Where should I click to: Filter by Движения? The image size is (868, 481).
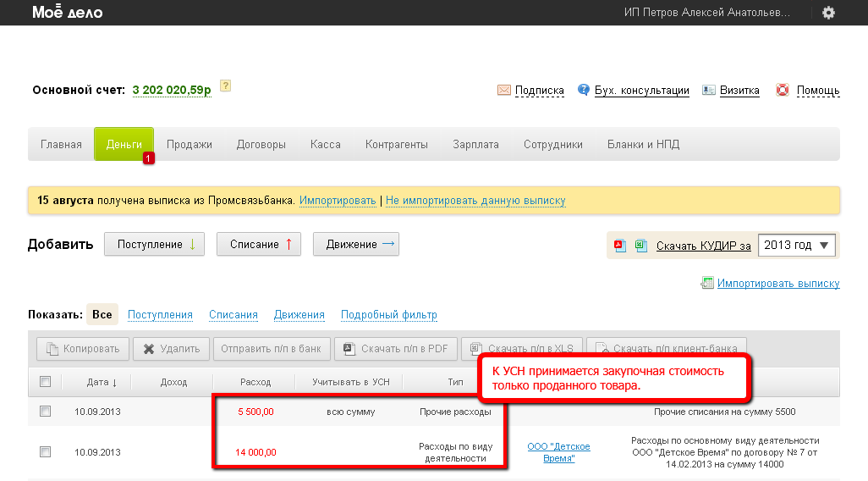point(299,315)
